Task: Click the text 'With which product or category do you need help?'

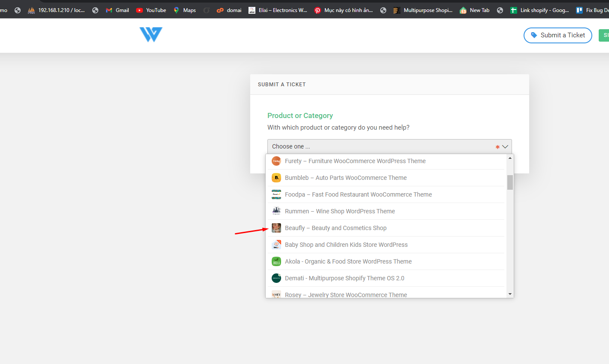Action: tap(338, 127)
